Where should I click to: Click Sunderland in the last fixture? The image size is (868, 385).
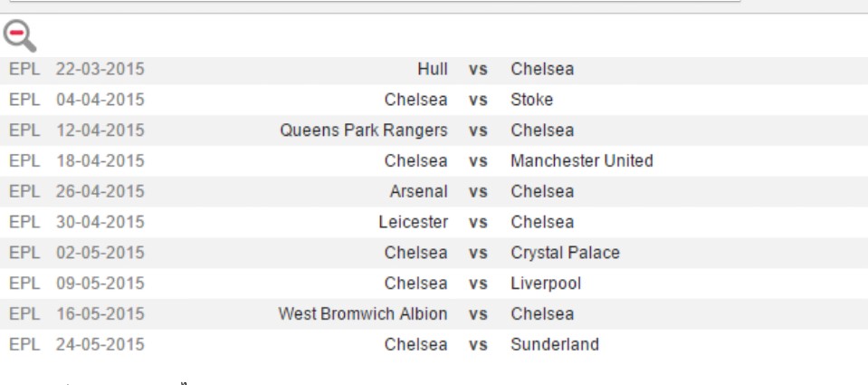tap(555, 345)
